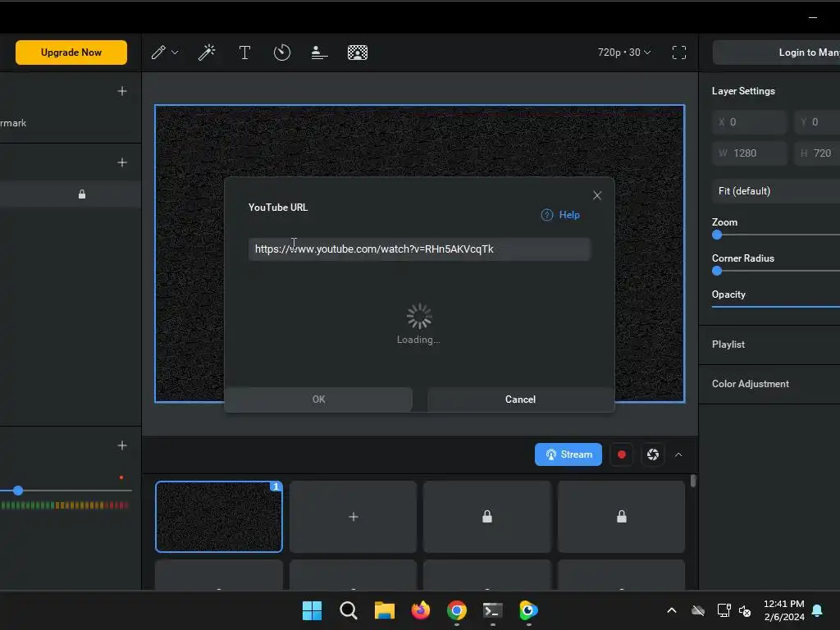Open the timer tool
This screenshot has width=840, height=630.
282,52
